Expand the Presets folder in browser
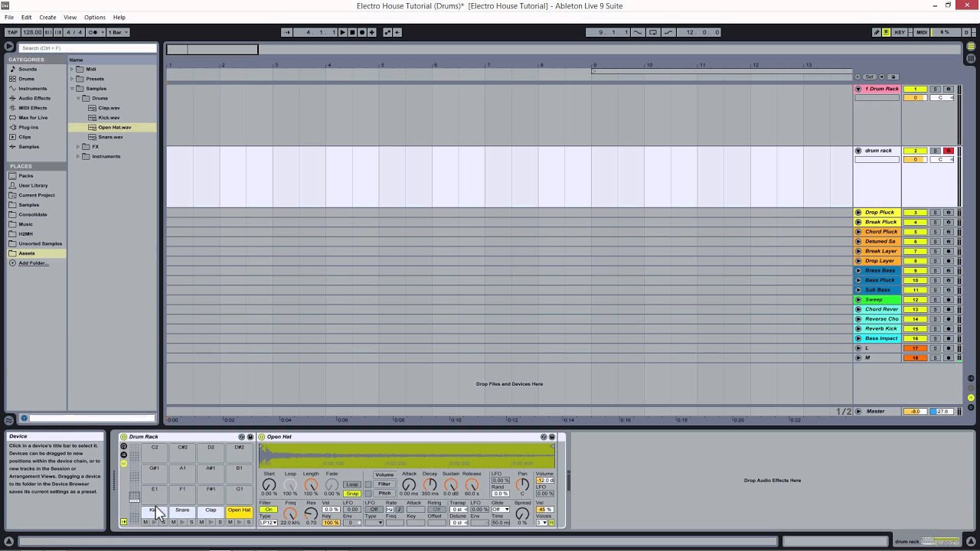 (72, 79)
